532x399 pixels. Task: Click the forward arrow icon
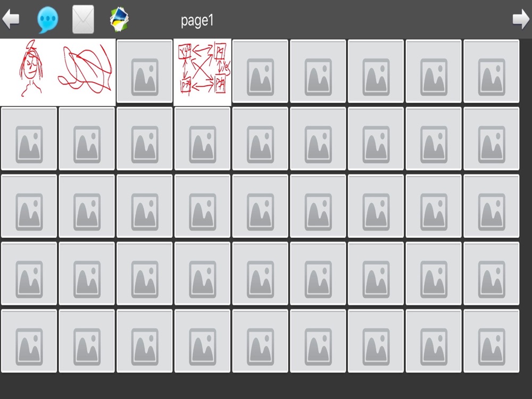point(521,19)
